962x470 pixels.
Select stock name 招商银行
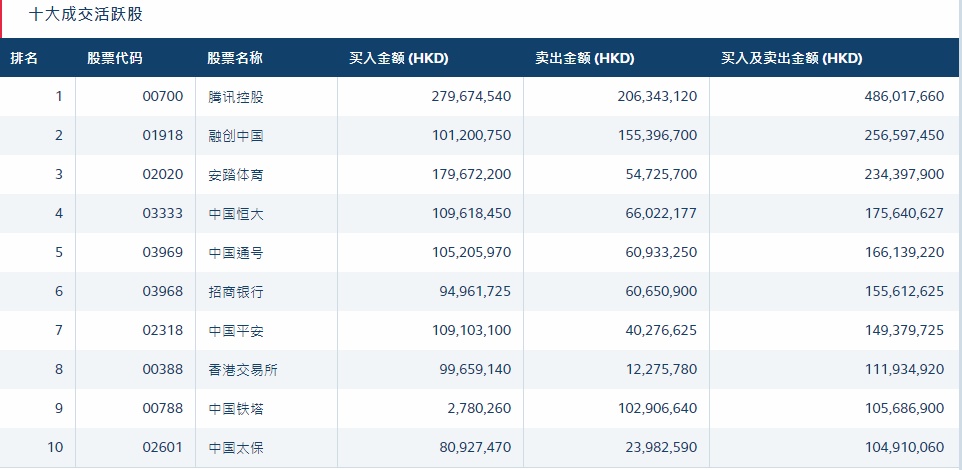pos(236,291)
